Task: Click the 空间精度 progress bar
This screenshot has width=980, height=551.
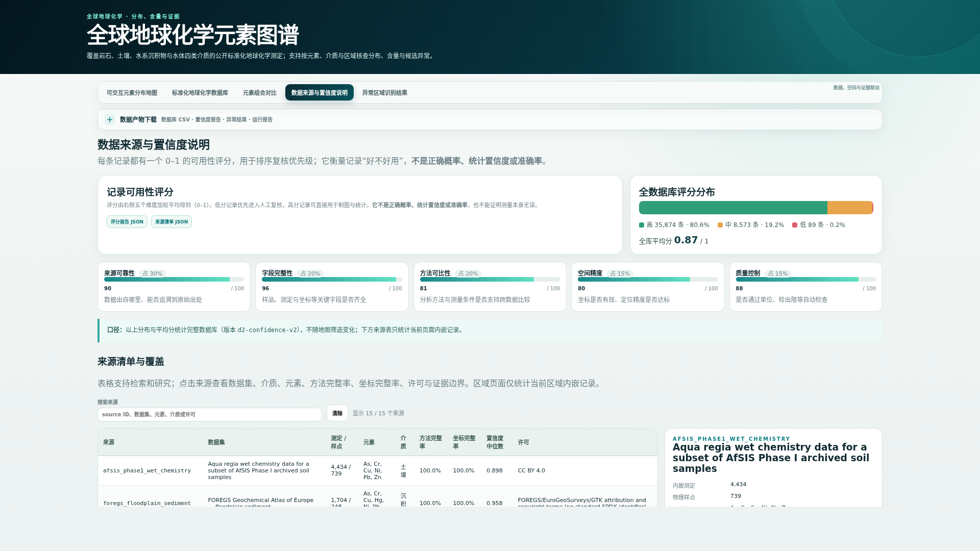Action: (648, 280)
